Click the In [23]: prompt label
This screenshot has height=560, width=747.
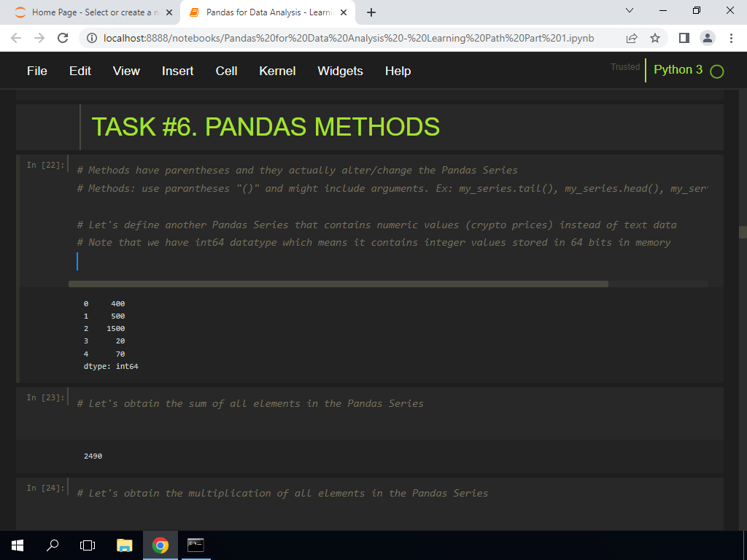pyautogui.click(x=45, y=397)
